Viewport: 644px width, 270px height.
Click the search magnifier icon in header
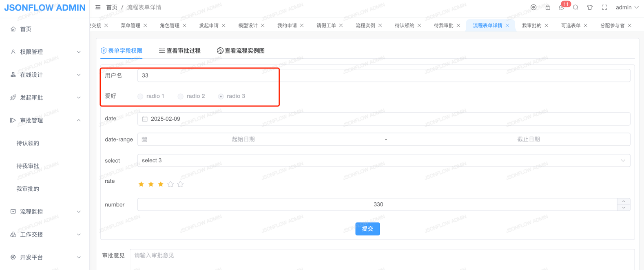pyautogui.click(x=575, y=7)
